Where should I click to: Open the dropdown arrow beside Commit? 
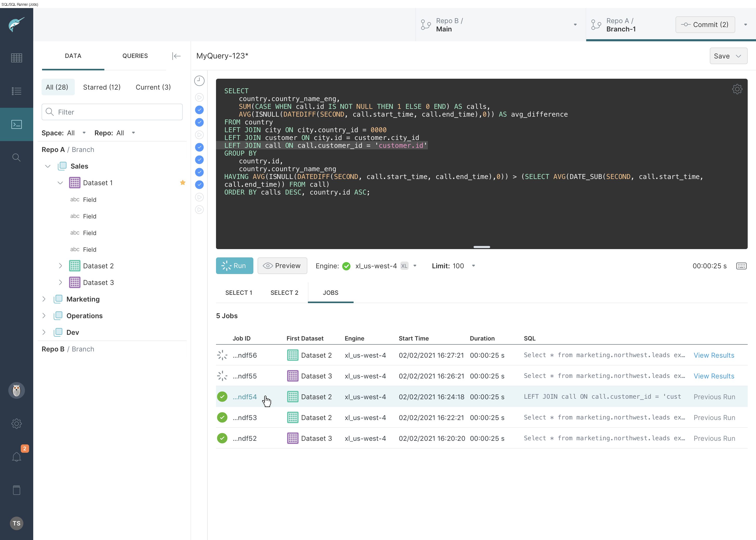pyautogui.click(x=745, y=25)
